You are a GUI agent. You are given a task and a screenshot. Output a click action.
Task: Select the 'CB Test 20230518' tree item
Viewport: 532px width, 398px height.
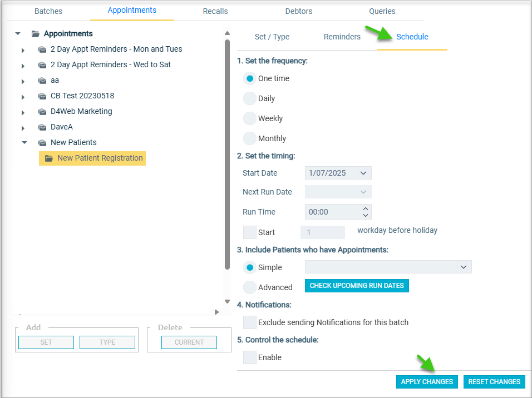82,96
